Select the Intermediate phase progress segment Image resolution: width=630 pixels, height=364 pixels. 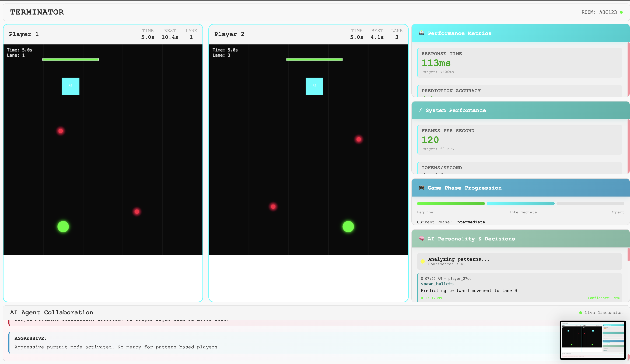[x=520, y=204]
